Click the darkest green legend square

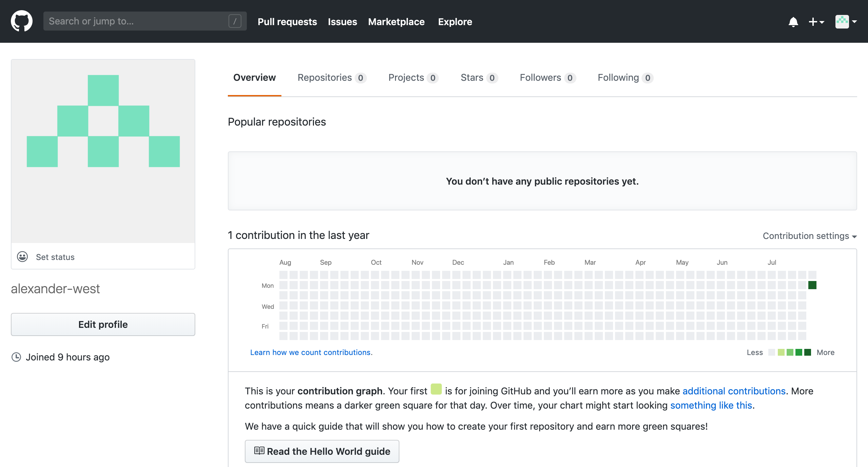click(808, 352)
